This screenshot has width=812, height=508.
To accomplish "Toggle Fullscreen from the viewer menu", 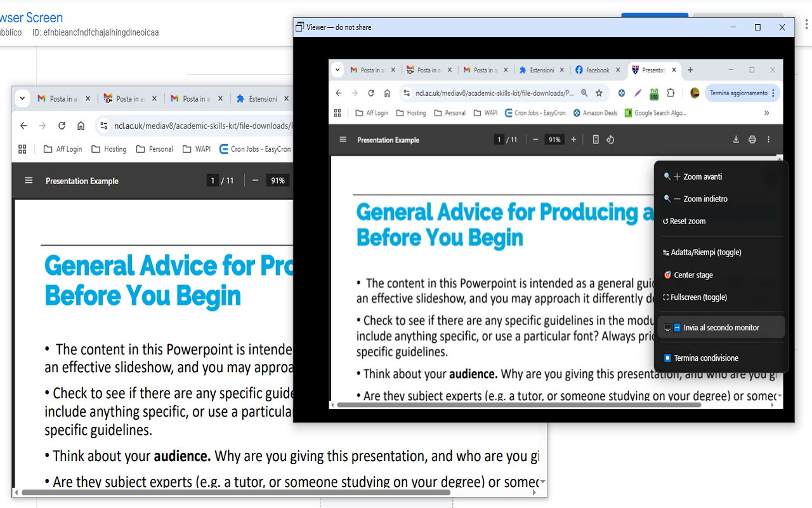I will coord(698,297).
